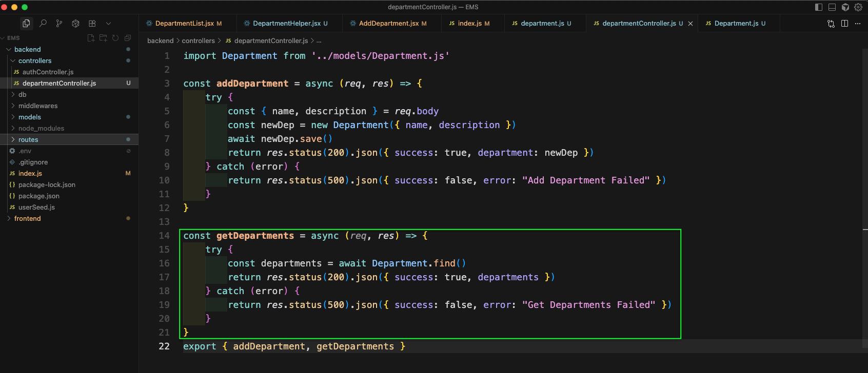Expand the frontend folder
The image size is (868, 373).
27,219
